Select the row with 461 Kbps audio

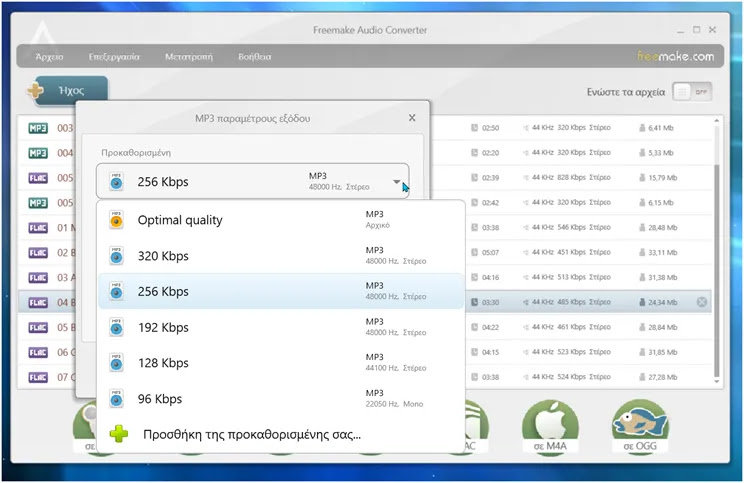[365, 327]
